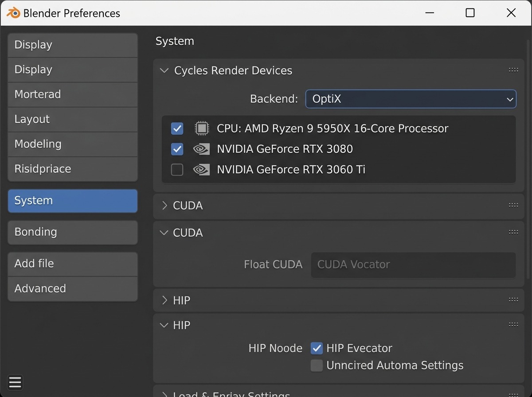532x397 pixels.
Task: Click the CPU chip icon beside AMD Ryzen
Action: pos(202,128)
